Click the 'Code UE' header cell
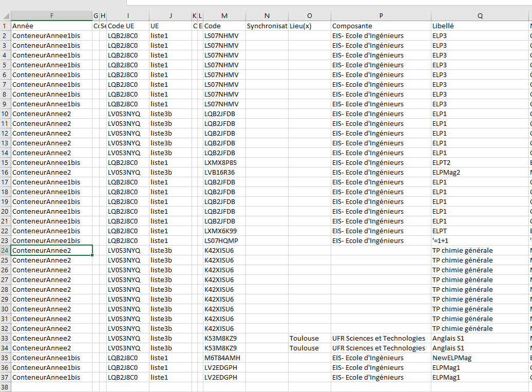The height and width of the screenshot is (392, 532). pos(127,26)
